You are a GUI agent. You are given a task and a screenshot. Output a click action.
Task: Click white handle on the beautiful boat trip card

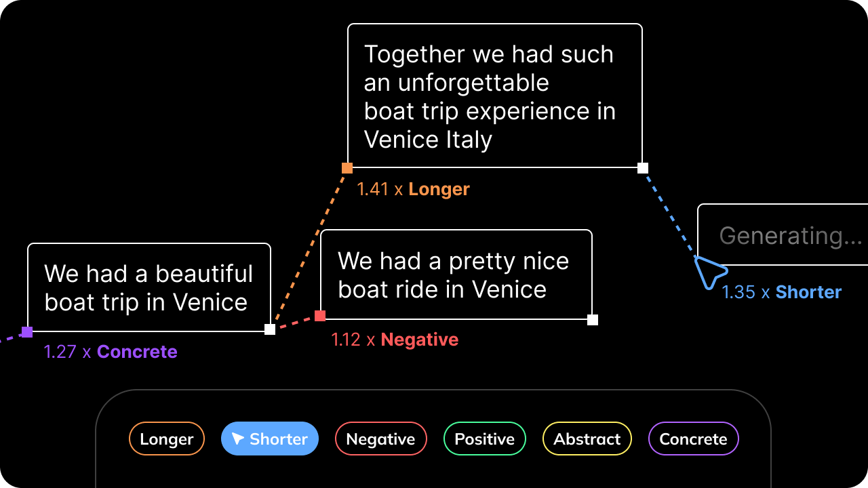point(270,329)
